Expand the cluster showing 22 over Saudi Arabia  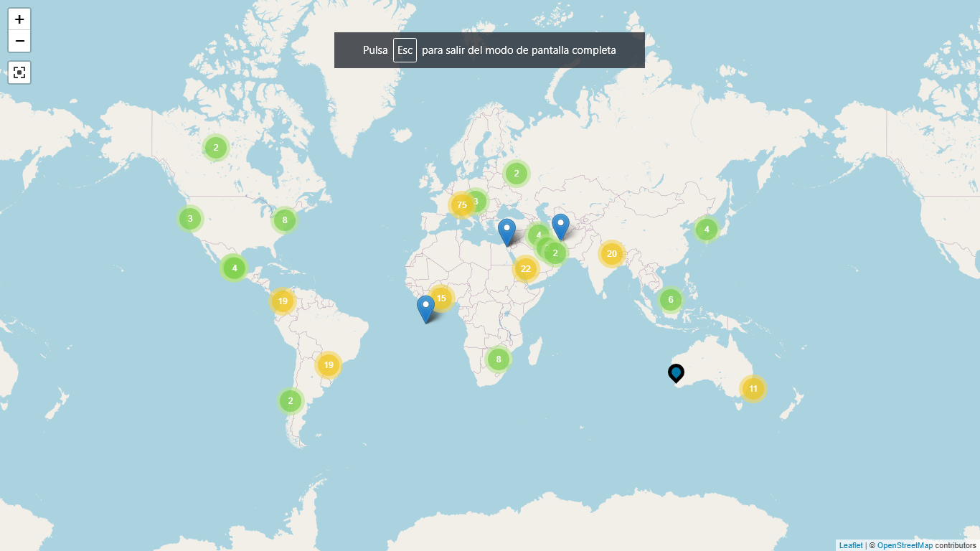point(526,268)
